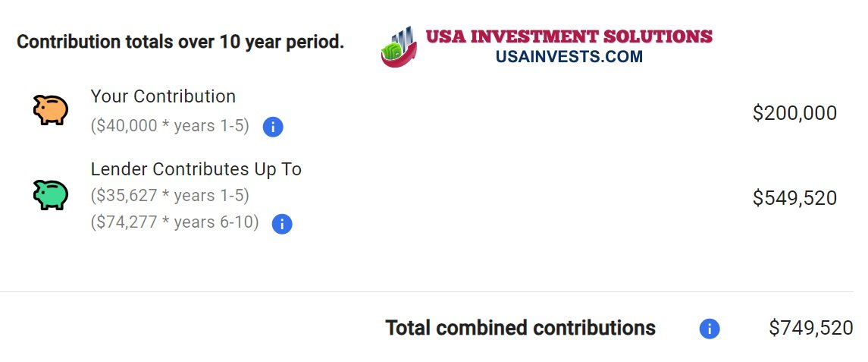Click the $200,000 contribution amount
Screen dimensions: 868x362
(x=794, y=113)
